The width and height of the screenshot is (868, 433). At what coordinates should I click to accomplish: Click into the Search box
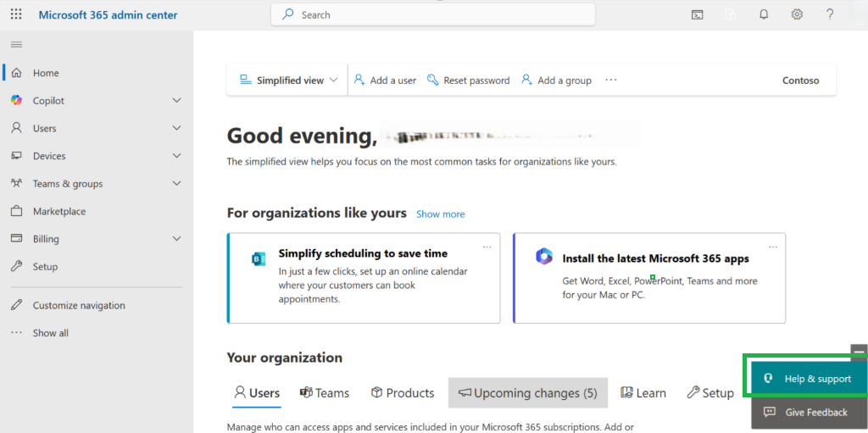[433, 15]
